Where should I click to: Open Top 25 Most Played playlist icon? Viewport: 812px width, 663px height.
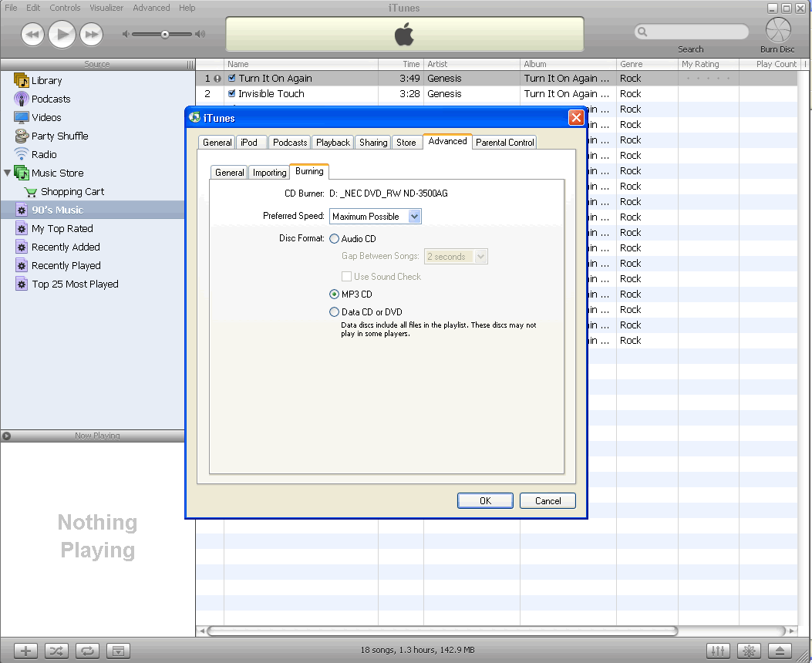pyautogui.click(x=22, y=284)
